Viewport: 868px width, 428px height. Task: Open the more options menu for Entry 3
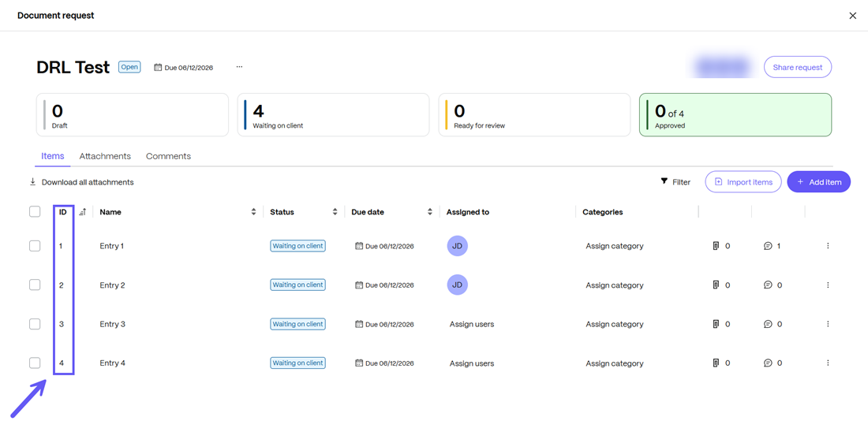point(828,324)
